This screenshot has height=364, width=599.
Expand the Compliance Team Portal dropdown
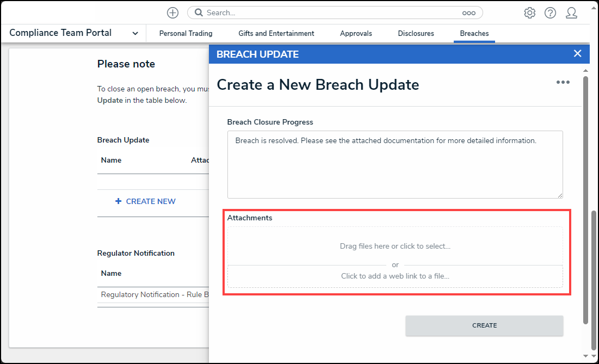(135, 33)
